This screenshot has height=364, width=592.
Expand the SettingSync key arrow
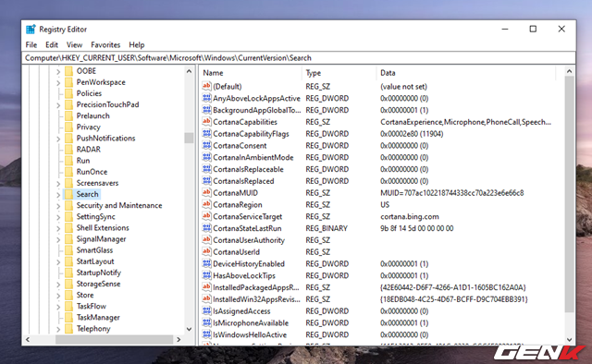pyautogui.click(x=58, y=217)
